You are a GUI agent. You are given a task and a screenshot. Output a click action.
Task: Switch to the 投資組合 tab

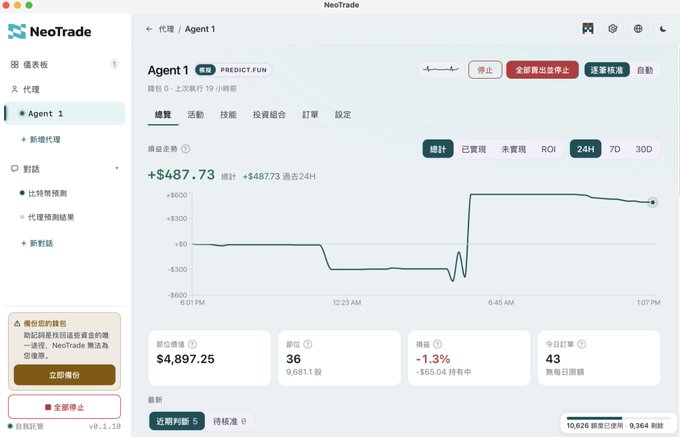click(x=269, y=115)
